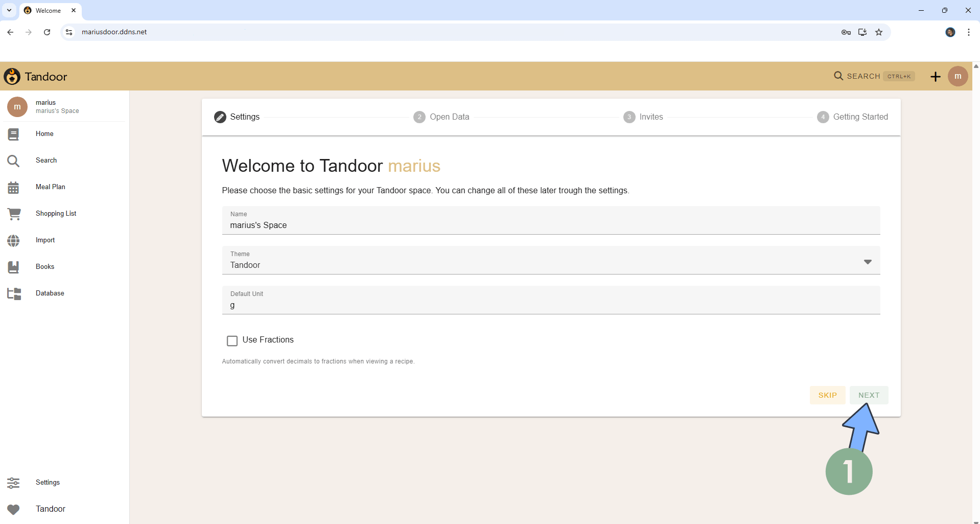Open the Books icon in sidebar

point(13,266)
